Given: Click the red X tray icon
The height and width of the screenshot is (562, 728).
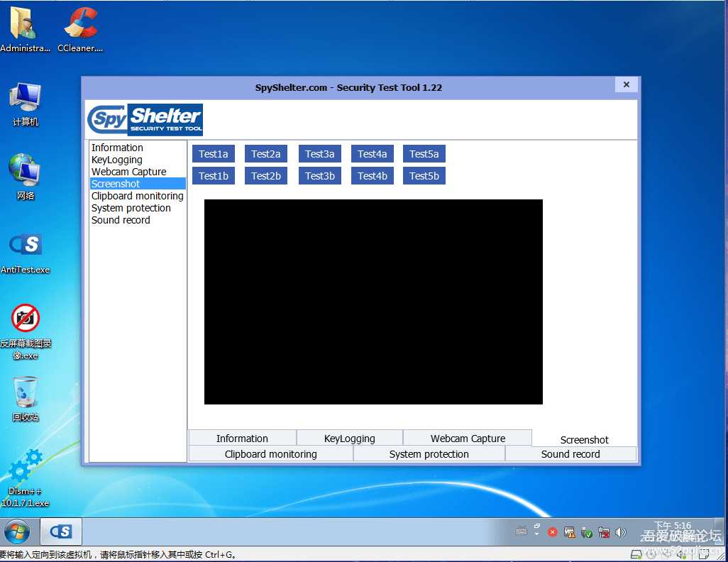Looking at the screenshot, I should pos(552,532).
